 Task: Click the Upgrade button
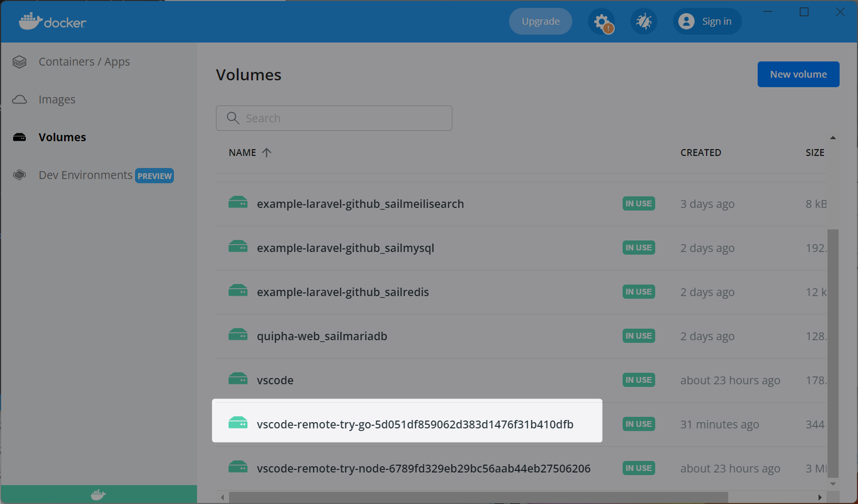(541, 22)
